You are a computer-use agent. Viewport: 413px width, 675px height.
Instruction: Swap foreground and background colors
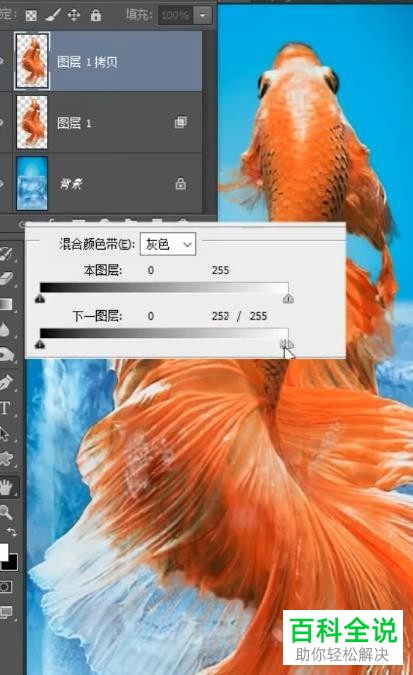pos(12,532)
